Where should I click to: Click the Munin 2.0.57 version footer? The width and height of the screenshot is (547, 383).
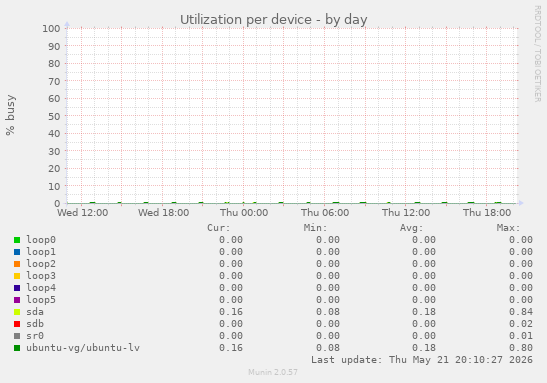[x=273, y=372]
